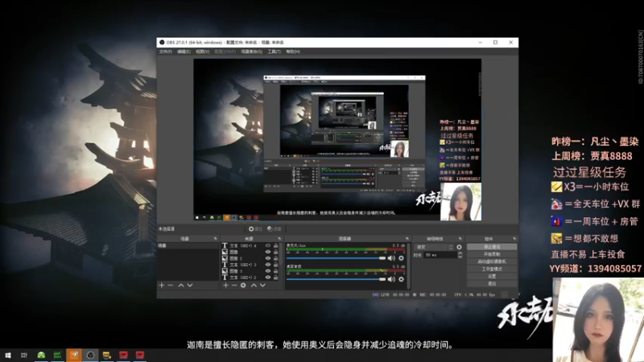The width and height of the screenshot is (644, 362).
Task: Remove the selected source with the minus icon
Action: tap(234, 286)
